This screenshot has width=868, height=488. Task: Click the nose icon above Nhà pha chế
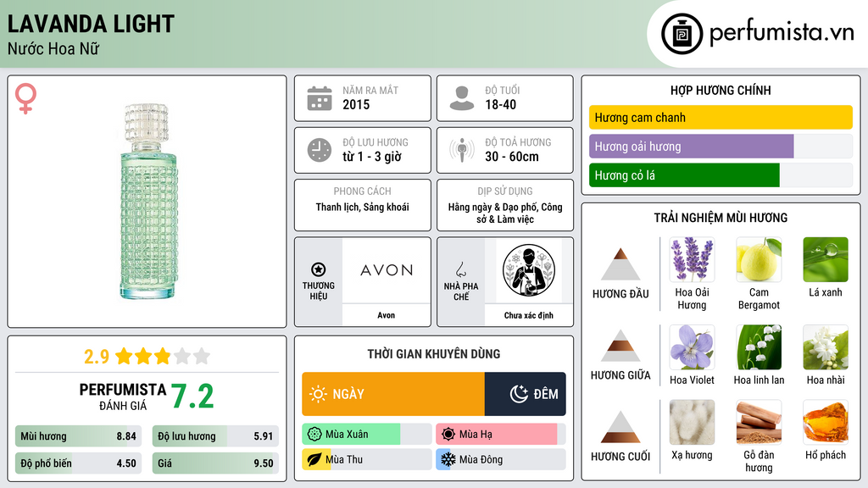tap(460, 269)
